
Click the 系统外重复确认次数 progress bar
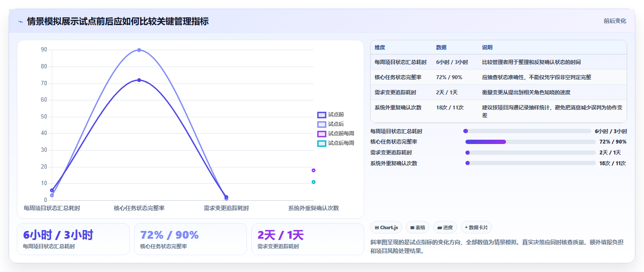(531, 163)
